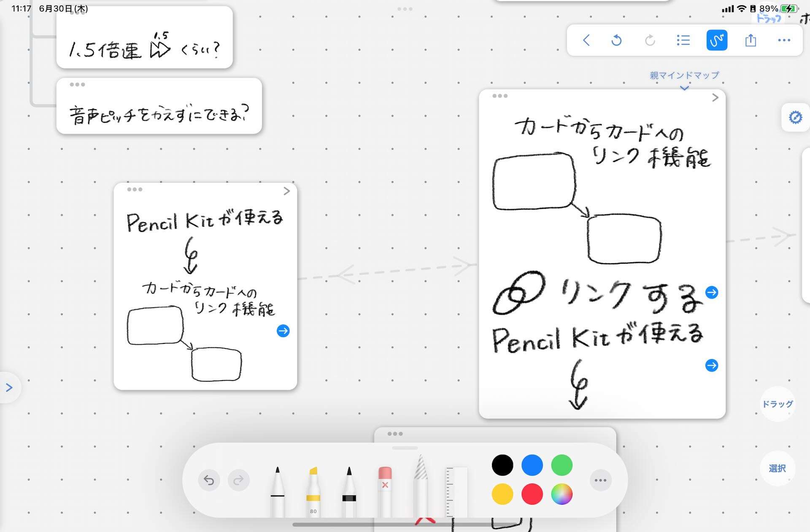The width and height of the screenshot is (810, 532).
Task: Select the yellow highlighter tool
Action: (x=313, y=491)
